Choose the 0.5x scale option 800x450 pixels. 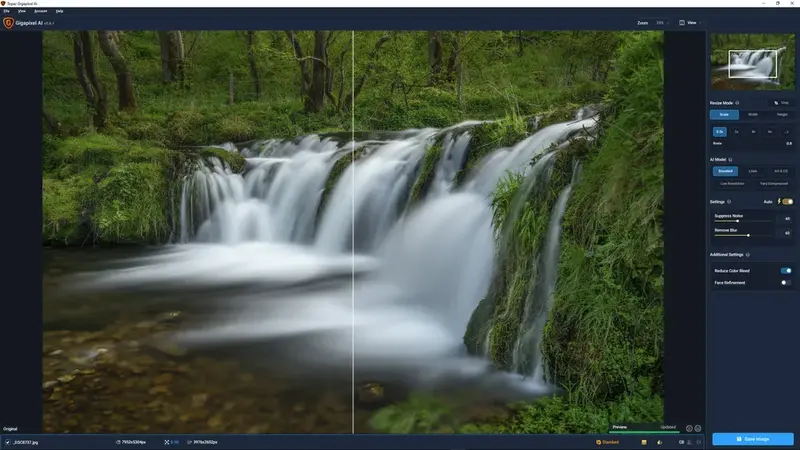click(x=719, y=132)
